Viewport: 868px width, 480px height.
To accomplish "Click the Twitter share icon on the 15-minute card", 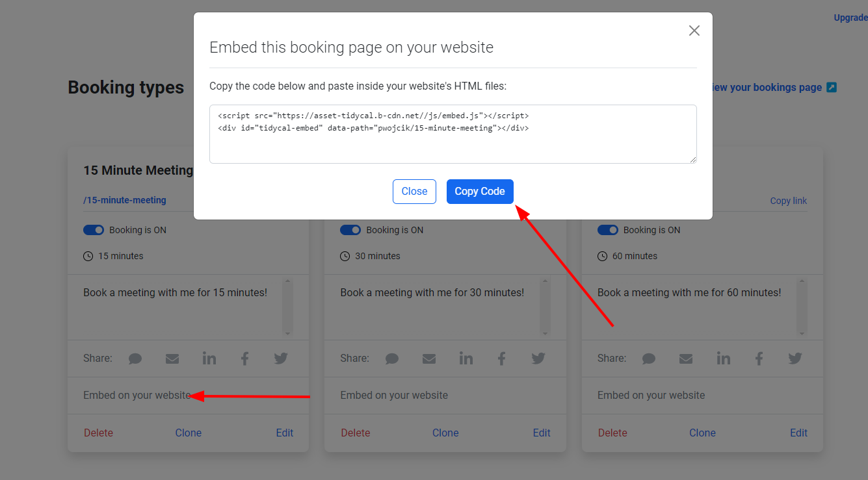I will (280, 359).
